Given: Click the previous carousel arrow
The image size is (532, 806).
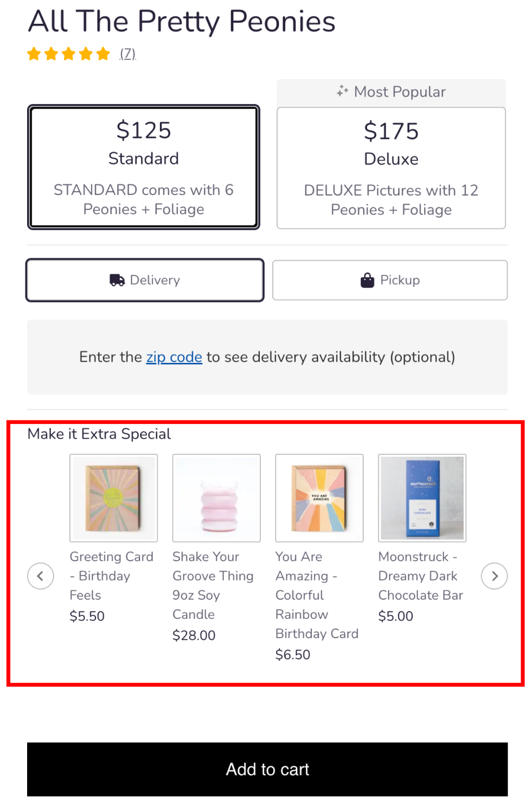Looking at the screenshot, I should [41, 576].
